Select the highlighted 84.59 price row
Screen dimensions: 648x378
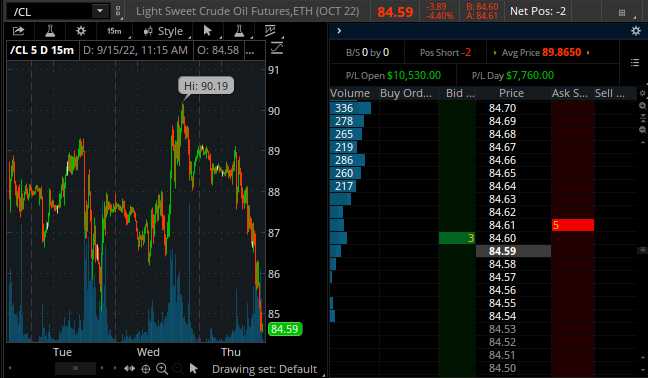513,251
